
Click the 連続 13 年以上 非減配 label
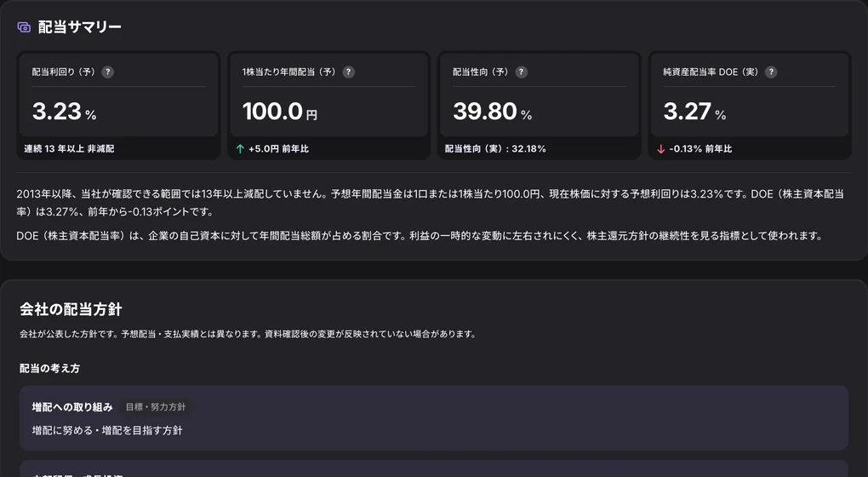pyautogui.click(x=69, y=149)
